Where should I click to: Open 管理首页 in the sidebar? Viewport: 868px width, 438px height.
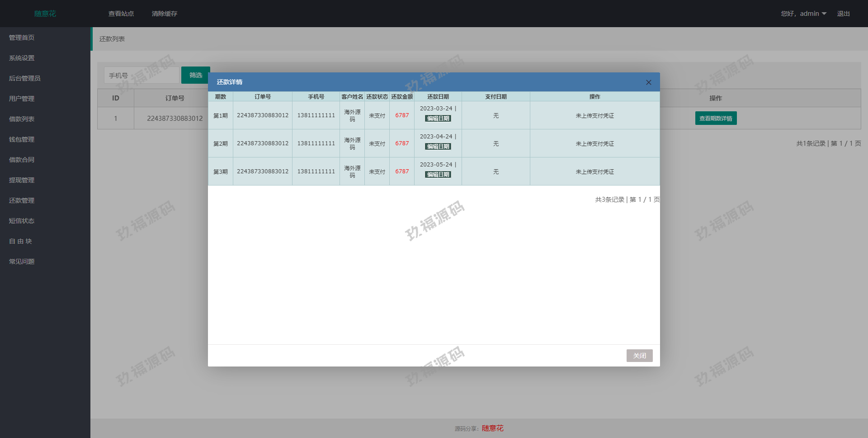22,38
